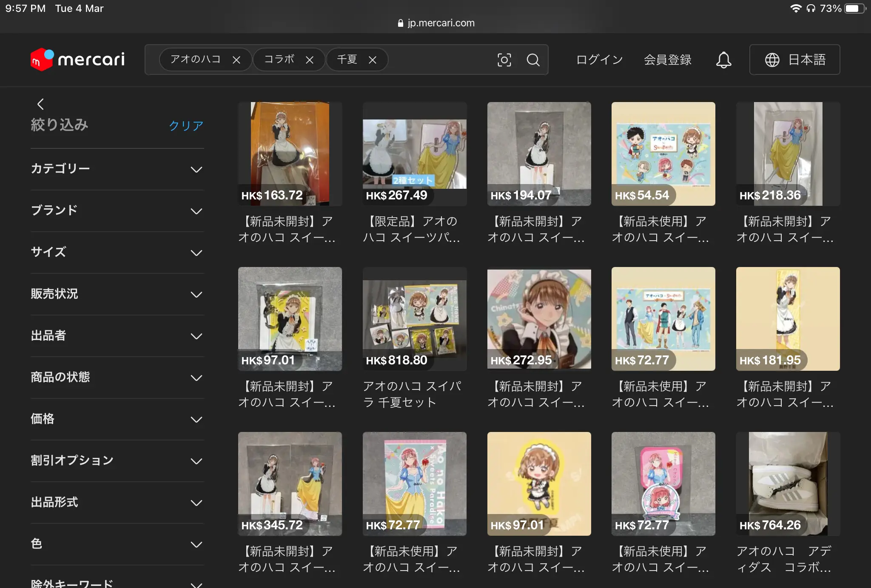Image resolution: width=871 pixels, height=588 pixels.
Task: Expand the カテゴリー filter
Action: tap(117, 169)
